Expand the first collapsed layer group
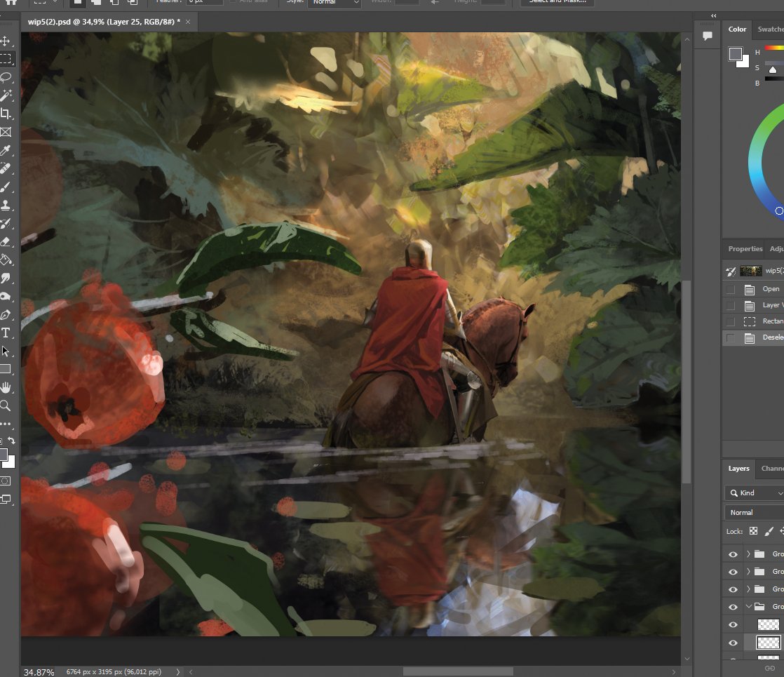Image resolution: width=784 pixels, height=677 pixels. (748, 554)
